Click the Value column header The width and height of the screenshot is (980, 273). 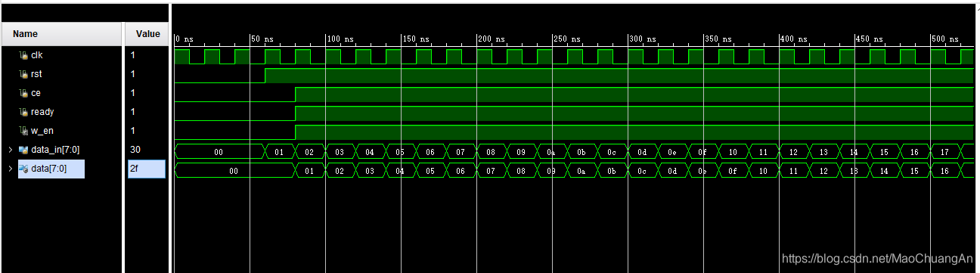point(147,34)
